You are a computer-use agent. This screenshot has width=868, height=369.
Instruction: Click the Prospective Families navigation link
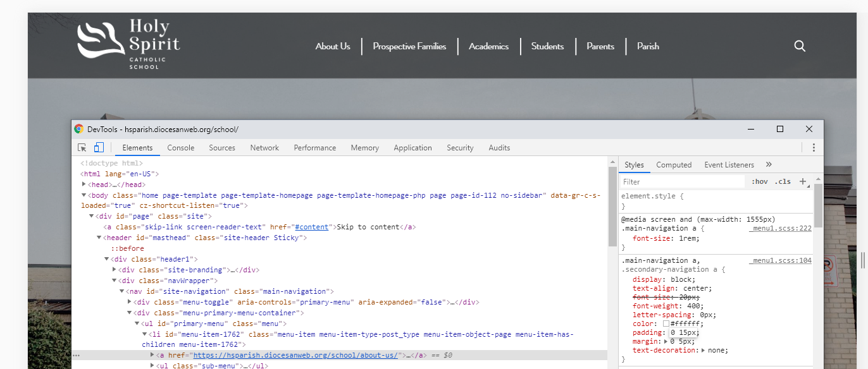coord(409,46)
